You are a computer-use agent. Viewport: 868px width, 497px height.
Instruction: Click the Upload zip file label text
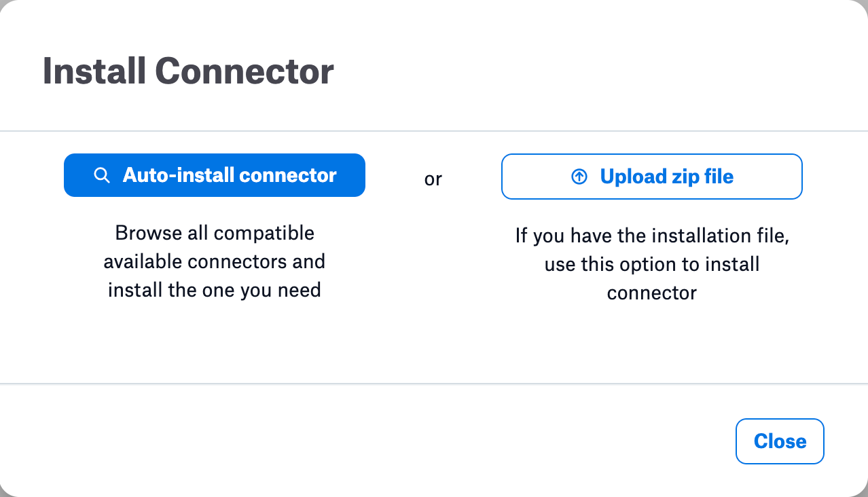(x=666, y=176)
